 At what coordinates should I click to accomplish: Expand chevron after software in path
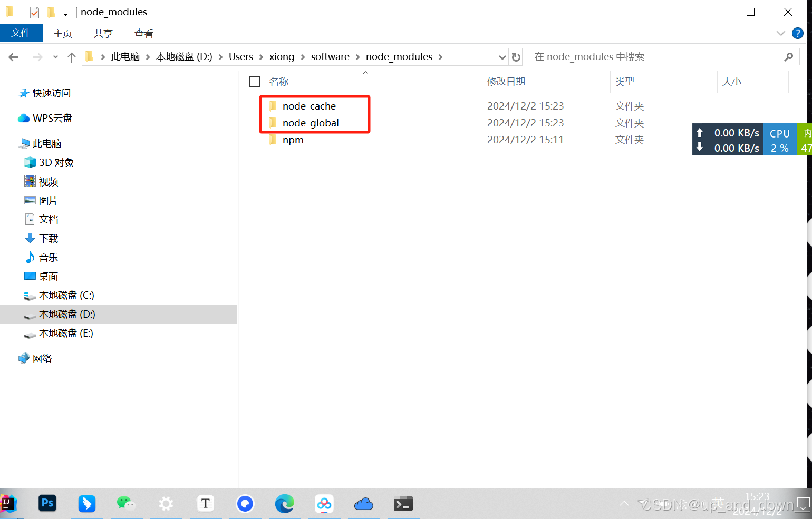coord(357,57)
